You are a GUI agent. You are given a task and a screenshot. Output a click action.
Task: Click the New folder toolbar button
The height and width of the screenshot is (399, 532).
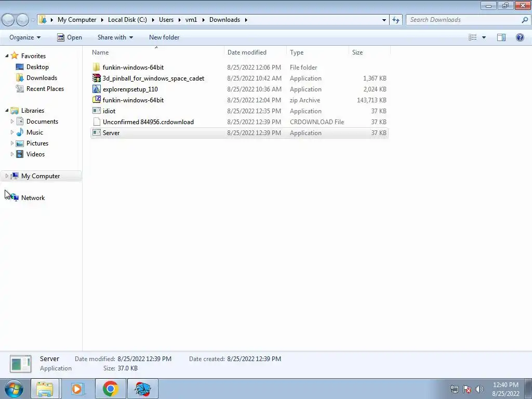coord(164,37)
